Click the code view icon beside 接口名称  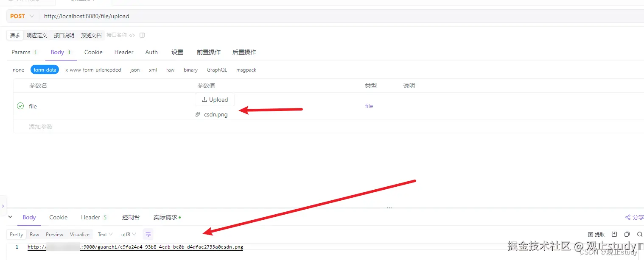pos(132,35)
